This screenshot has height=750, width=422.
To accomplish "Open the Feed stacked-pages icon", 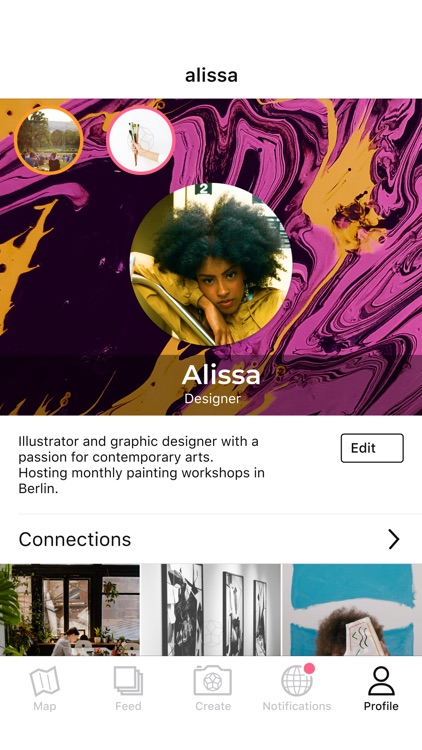I will (x=128, y=681).
